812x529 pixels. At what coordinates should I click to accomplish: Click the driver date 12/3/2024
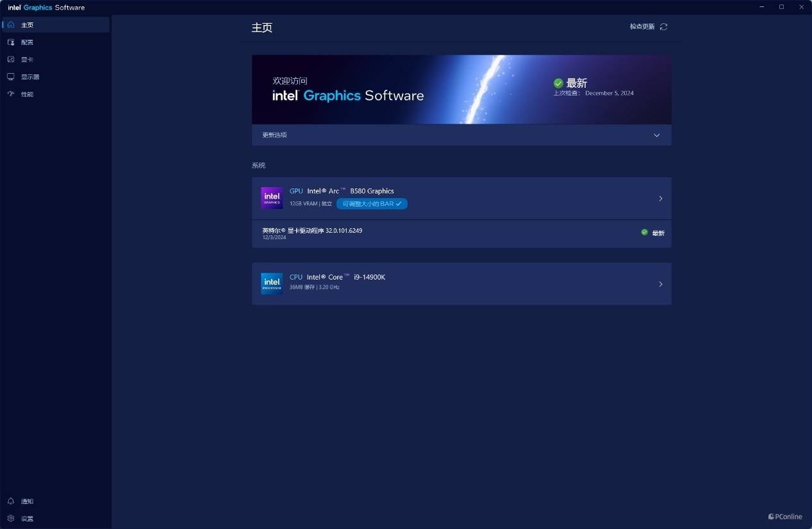tap(274, 237)
